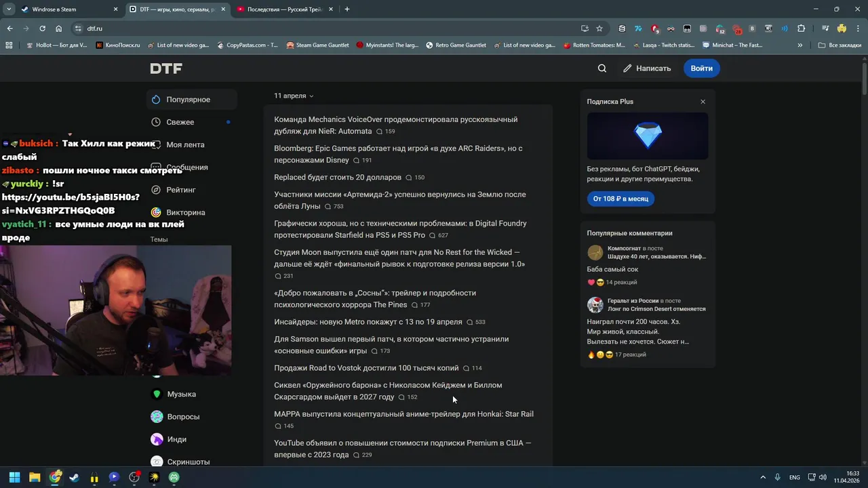Click the Plus subscription diamond image
The width and height of the screenshot is (868, 488).
(648, 136)
